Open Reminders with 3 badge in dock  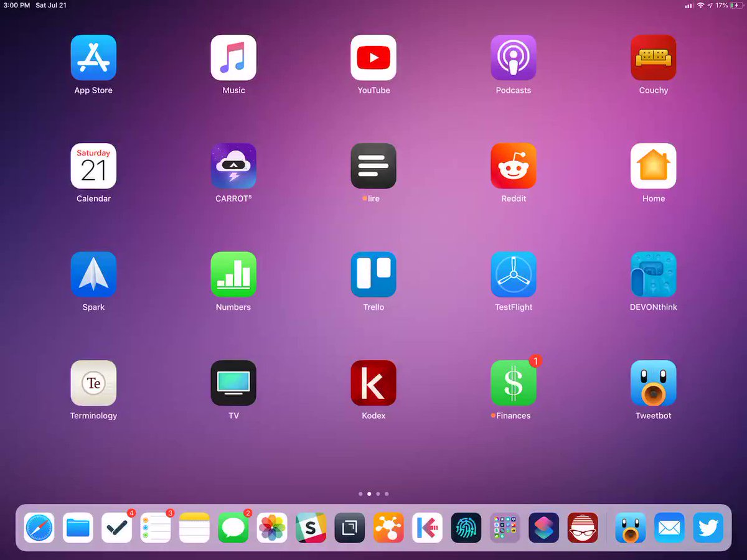[156, 528]
